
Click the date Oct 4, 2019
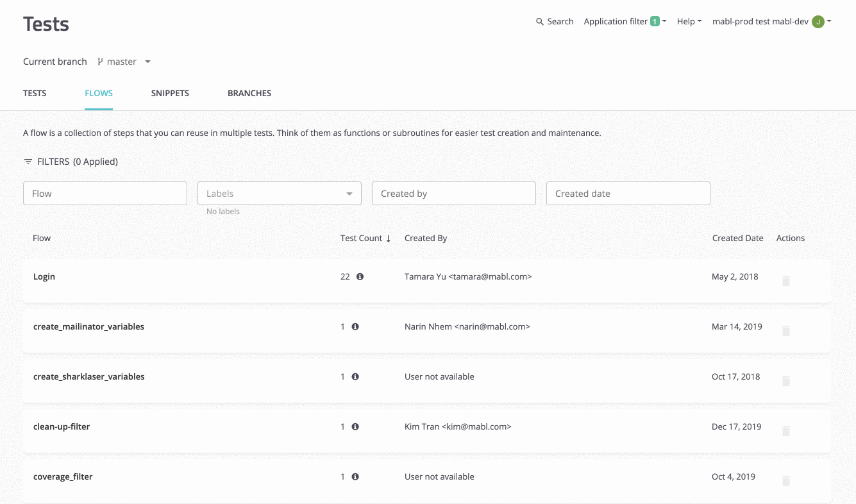pyautogui.click(x=734, y=477)
